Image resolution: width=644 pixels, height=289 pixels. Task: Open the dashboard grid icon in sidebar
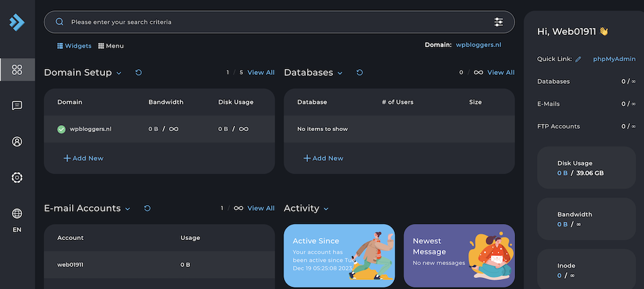pos(17,70)
